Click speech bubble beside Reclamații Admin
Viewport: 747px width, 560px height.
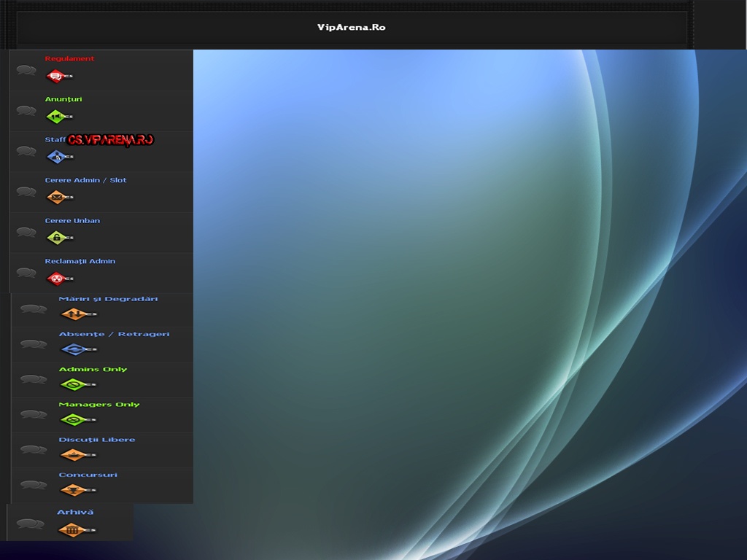[x=26, y=273]
